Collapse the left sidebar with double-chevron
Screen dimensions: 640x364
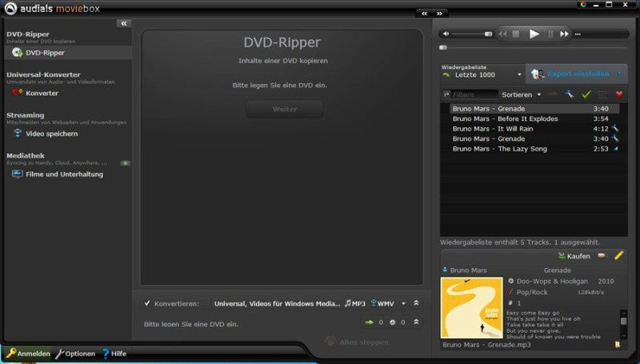point(124,23)
